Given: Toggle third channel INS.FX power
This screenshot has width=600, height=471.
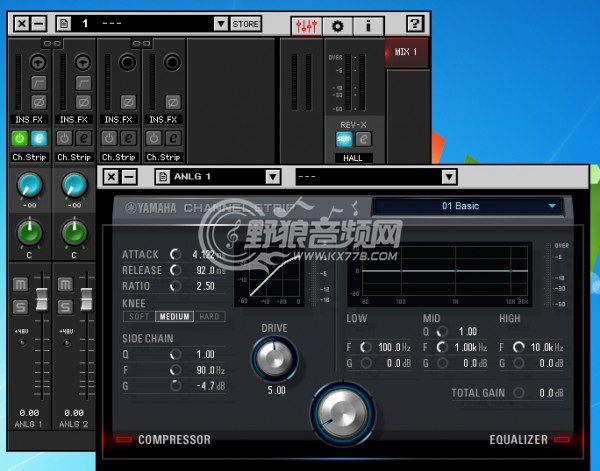Looking at the screenshot, I should click(x=109, y=138).
